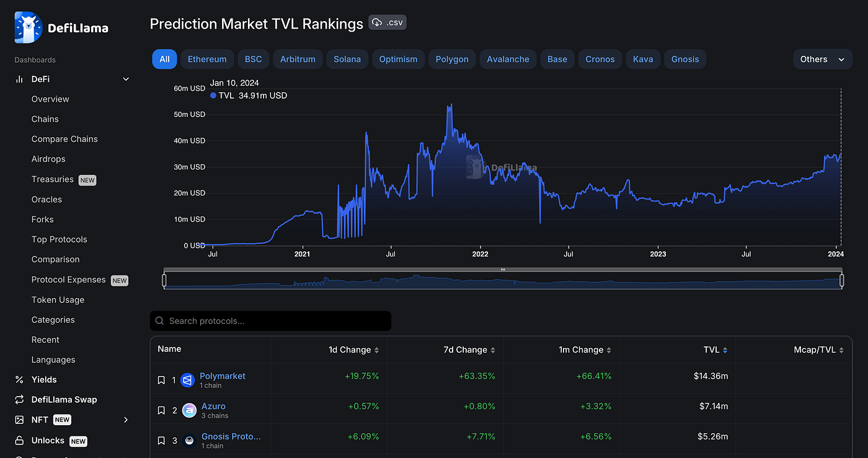The width and height of the screenshot is (868, 458).
Task: Open DefiLlama Swap from the sidebar
Action: pos(64,399)
